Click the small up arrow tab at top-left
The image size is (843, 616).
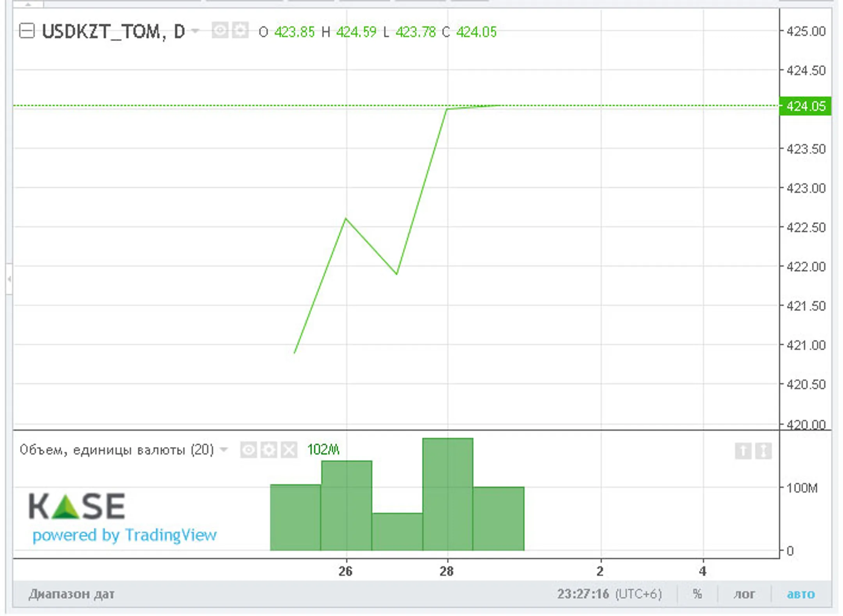[28, 4]
